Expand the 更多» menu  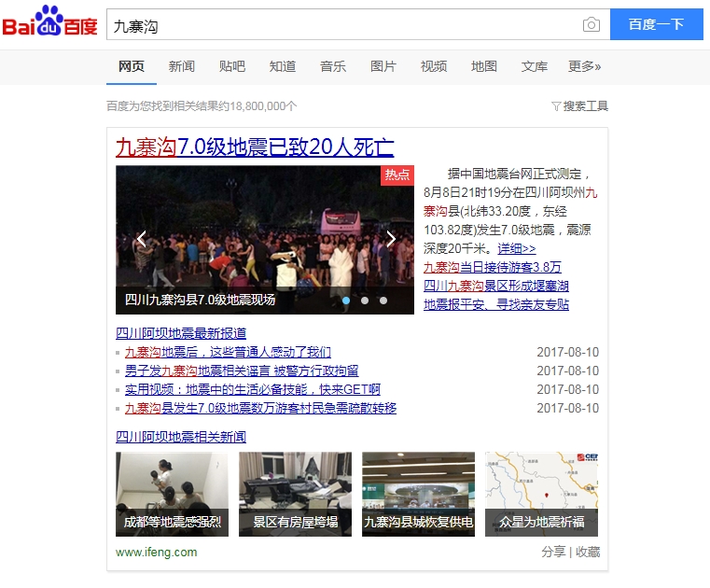[x=584, y=66]
